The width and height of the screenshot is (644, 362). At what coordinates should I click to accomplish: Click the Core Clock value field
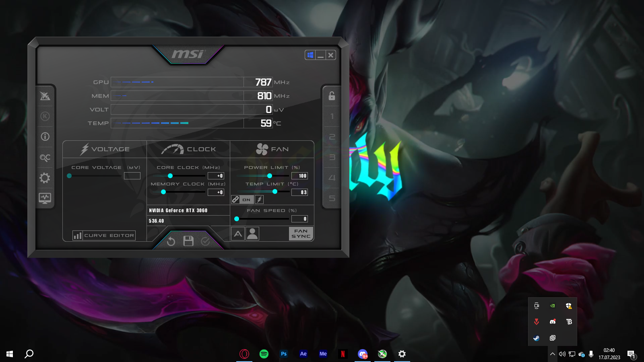pos(216,176)
